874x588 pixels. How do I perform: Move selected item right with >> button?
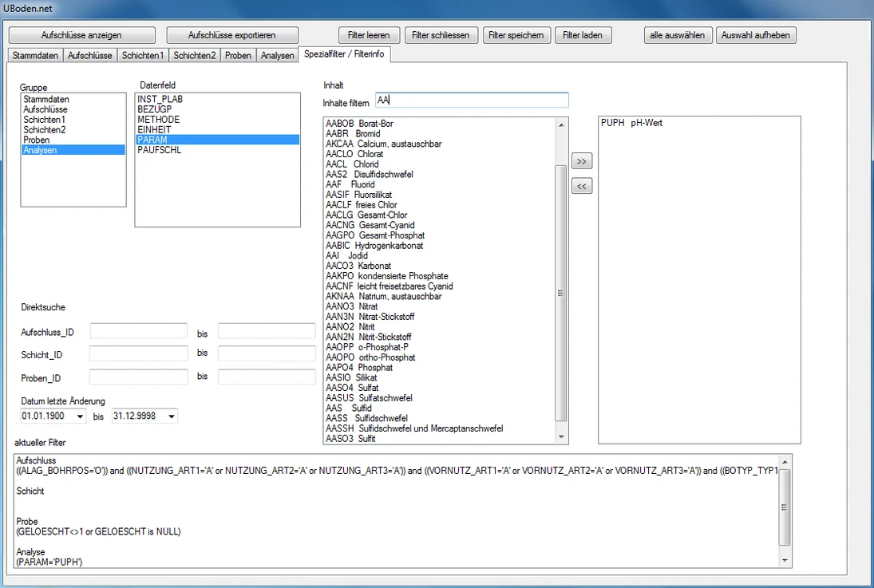click(x=581, y=161)
